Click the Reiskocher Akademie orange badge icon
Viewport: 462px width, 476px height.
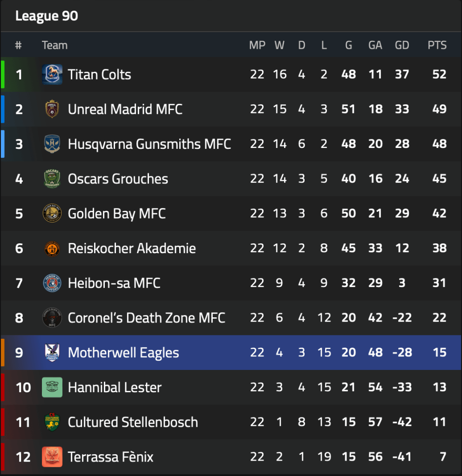pos(52,248)
